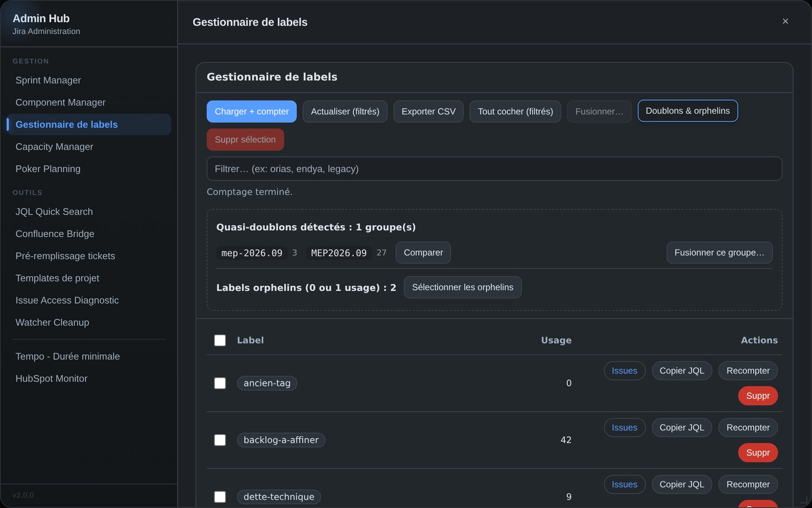
Task: Delete ancien-tag with Suppr
Action: (758, 396)
